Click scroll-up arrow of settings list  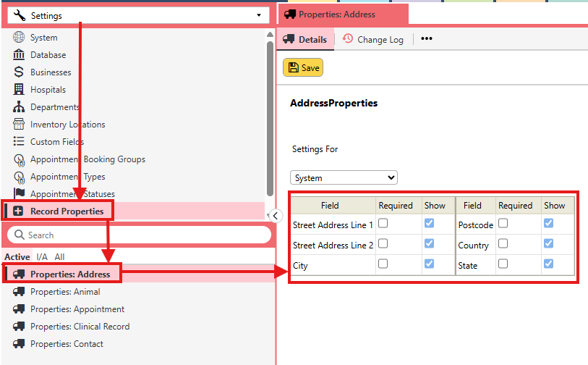tap(270, 35)
